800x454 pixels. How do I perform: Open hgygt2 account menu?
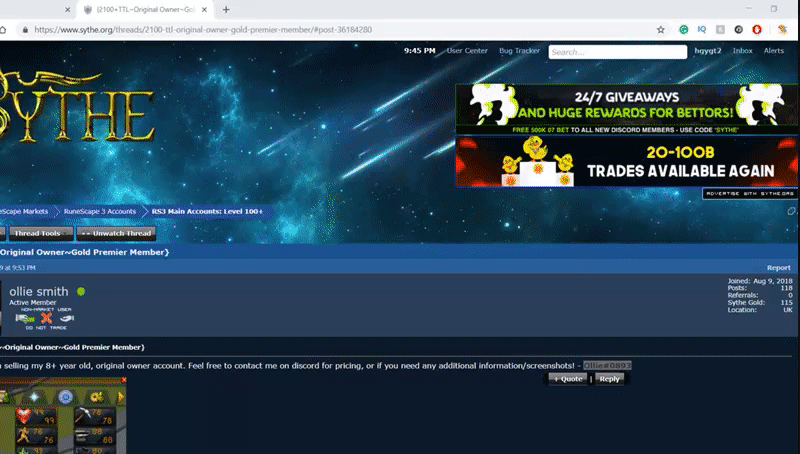(x=708, y=51)
